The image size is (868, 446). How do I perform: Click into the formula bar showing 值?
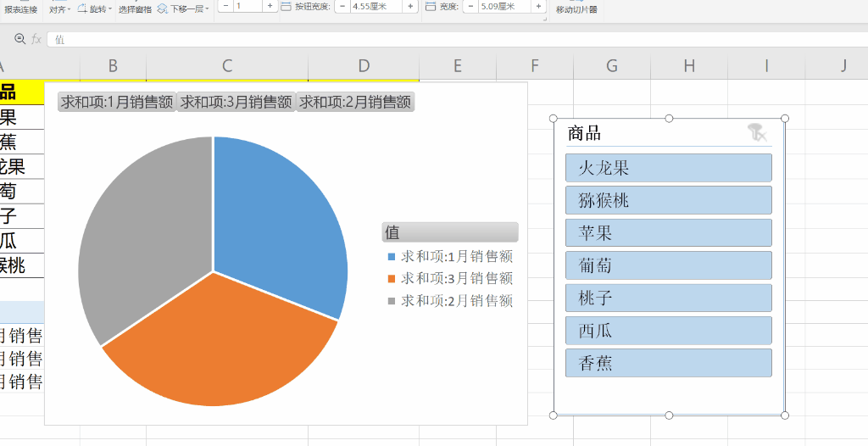(x=457, y=39)
